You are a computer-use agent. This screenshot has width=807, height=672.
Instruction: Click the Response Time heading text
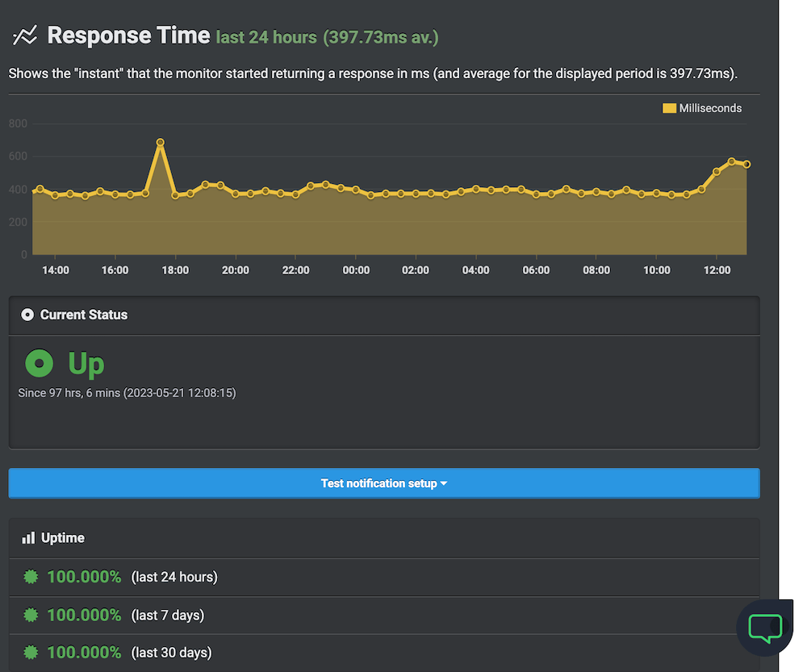coord(128,36)
